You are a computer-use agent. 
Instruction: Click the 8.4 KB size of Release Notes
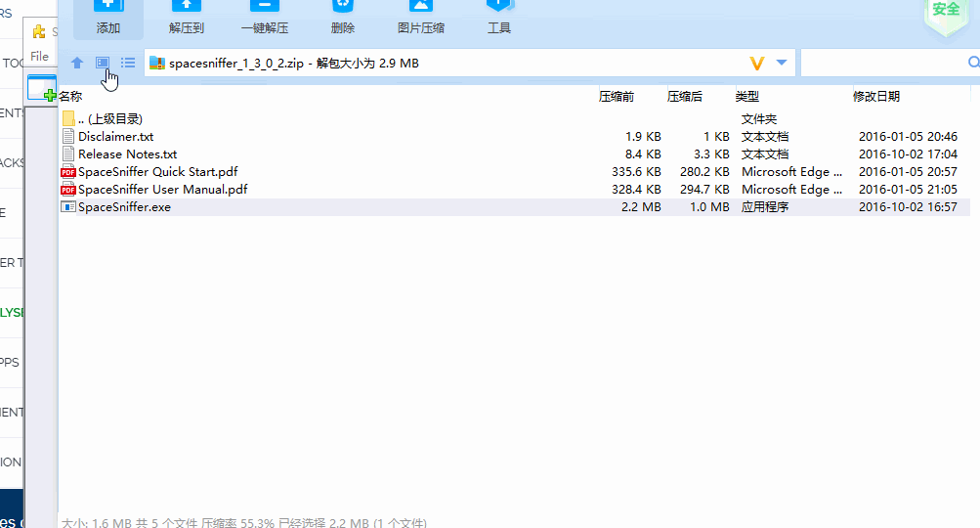[643, 154]
